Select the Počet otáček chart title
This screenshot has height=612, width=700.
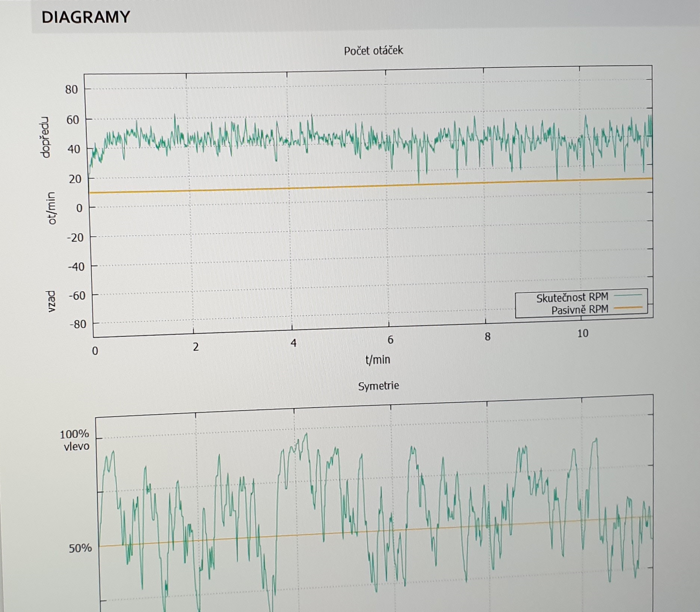[x=373, y=50]
